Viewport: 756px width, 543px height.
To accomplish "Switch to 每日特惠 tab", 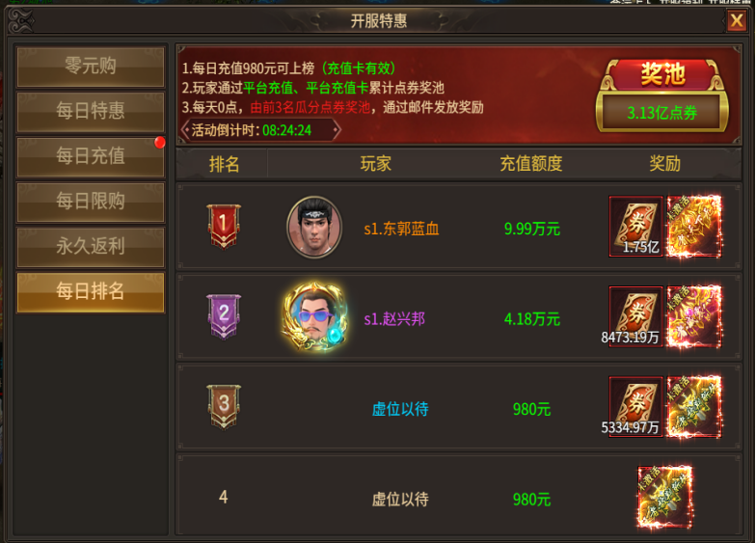I will tap(91, 112).
